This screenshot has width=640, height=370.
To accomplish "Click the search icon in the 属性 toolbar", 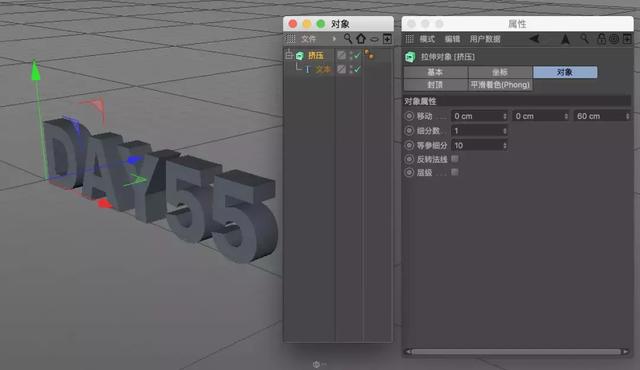I will 585,39.
